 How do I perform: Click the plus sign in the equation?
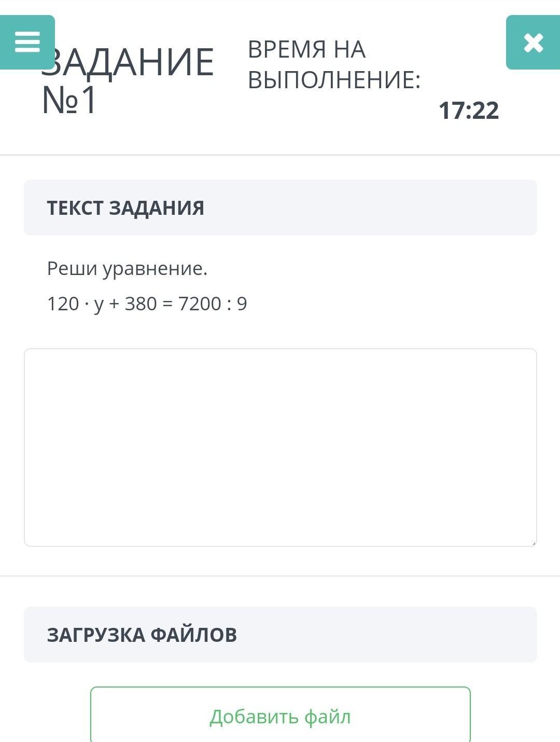pos(114,305)
